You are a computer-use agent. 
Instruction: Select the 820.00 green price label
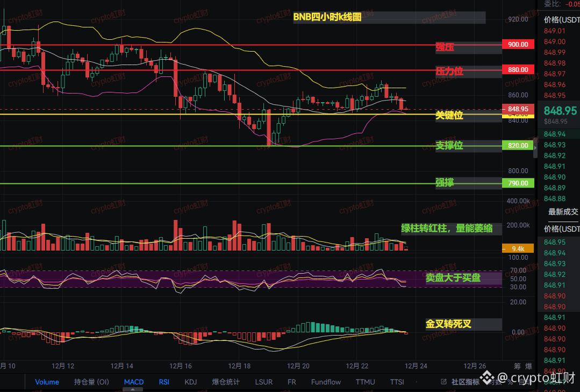click(x=518, y=146)
